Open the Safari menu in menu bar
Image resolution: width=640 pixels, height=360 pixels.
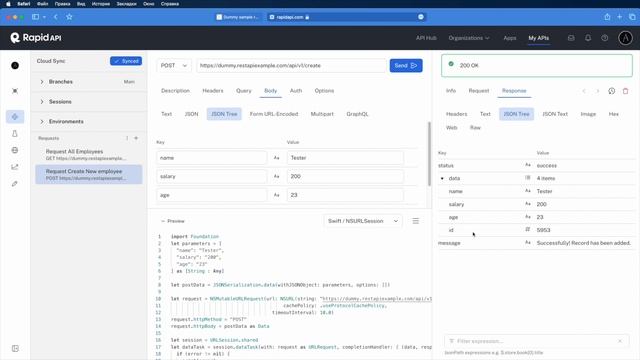click(24, 4)
